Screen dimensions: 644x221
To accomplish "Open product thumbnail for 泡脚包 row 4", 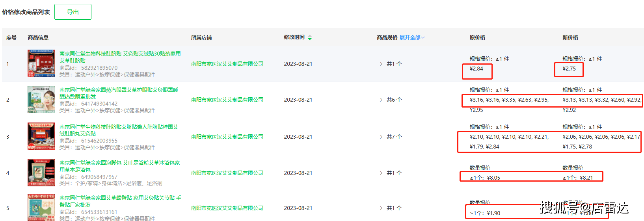I will (x=41, y=173).
